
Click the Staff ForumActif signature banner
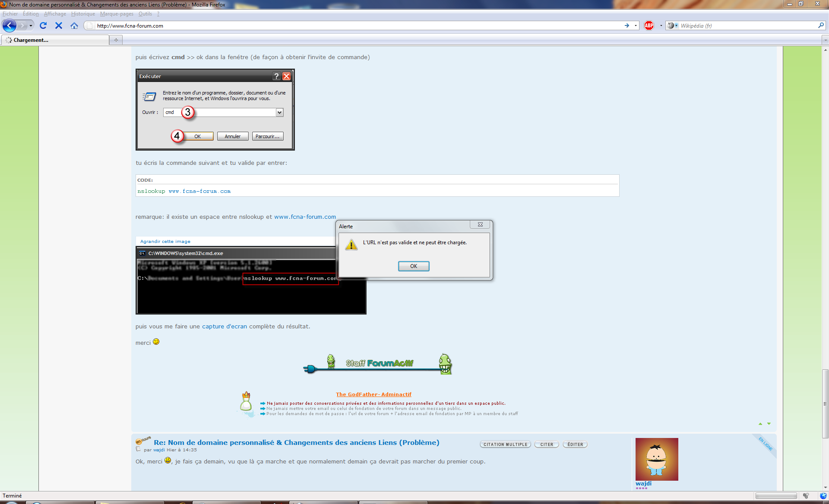tap(377, 364)
